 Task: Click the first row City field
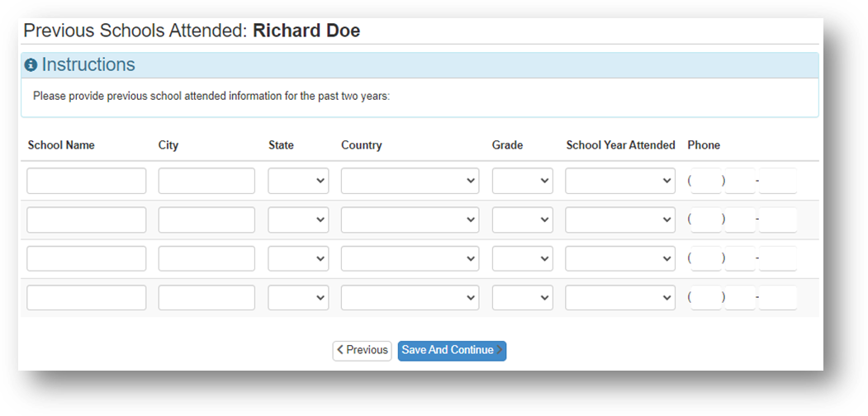(206, 181)
